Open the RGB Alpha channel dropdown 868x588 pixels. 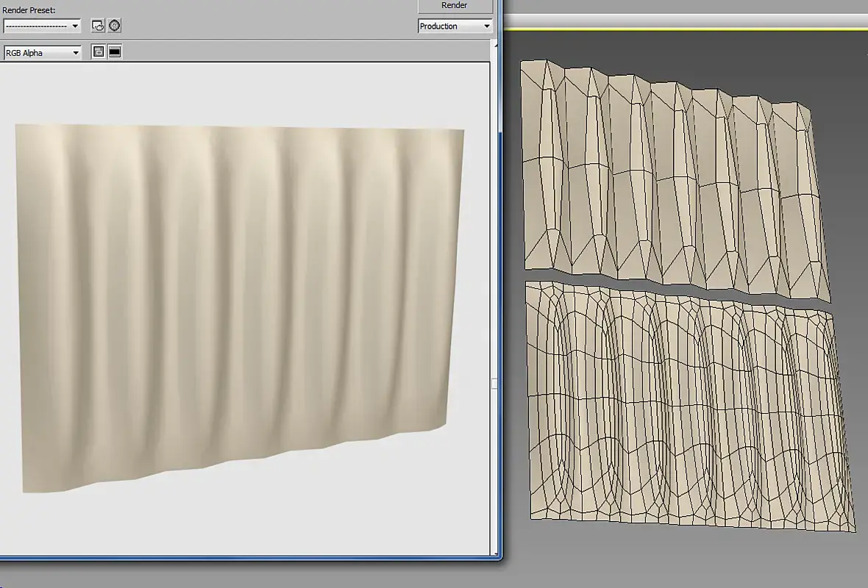click(x=42, y=53)
